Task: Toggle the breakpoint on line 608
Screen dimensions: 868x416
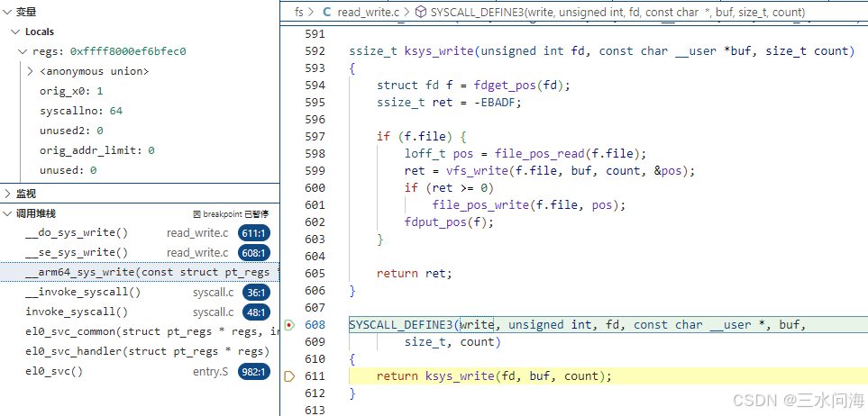Action: pos(289,325)
